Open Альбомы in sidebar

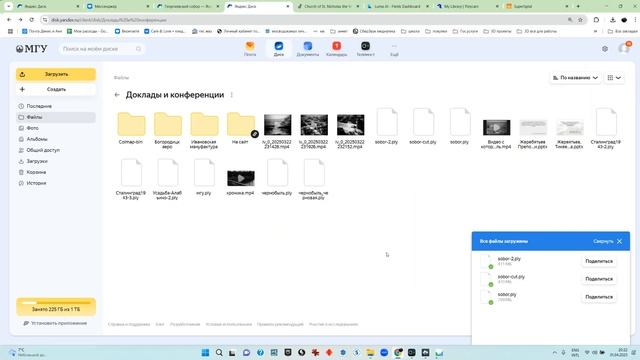56,139
